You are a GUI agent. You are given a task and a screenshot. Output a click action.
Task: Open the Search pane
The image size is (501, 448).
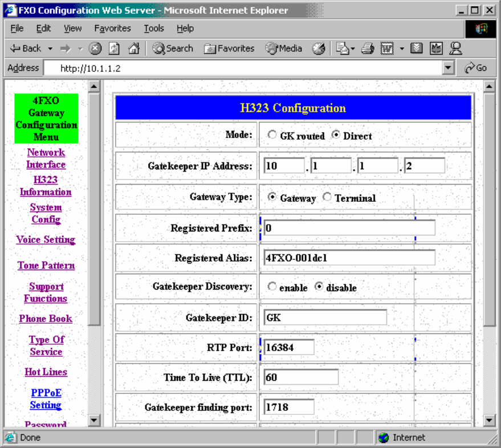click(x=173, y=49)
